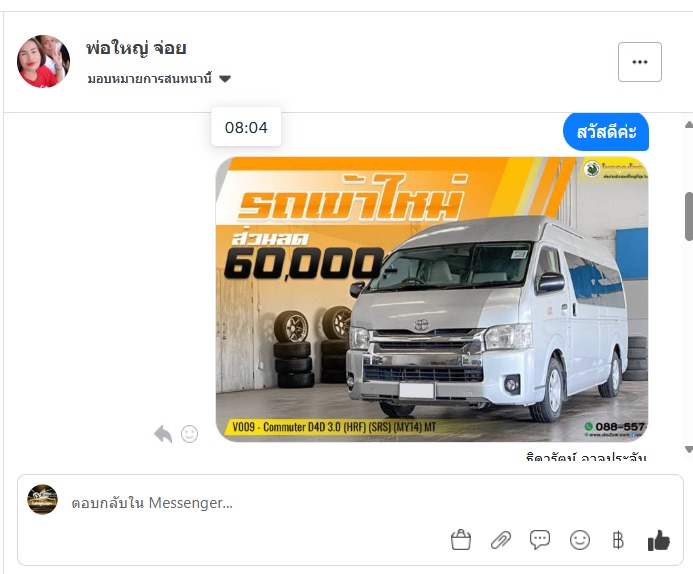Open พ่อใหญ่ จ่อย profile picture
This screenshot has height=574, width=693.
pos(43,61)
